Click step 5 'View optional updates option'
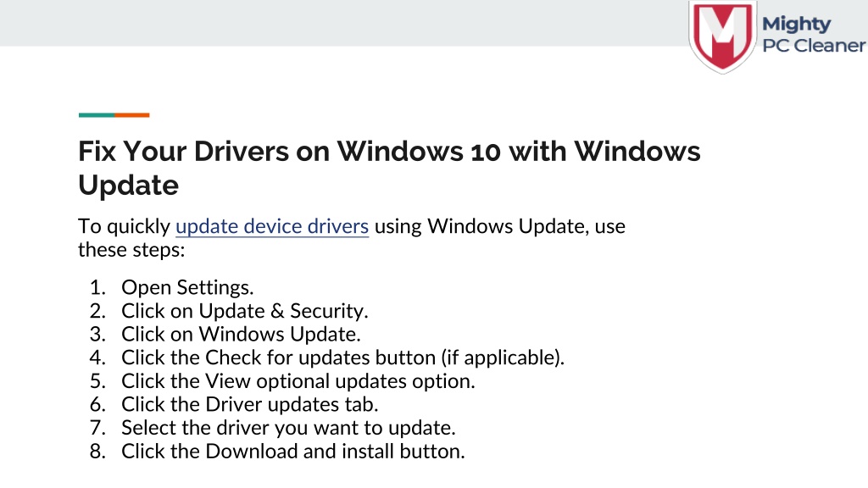 click(298, 381)
